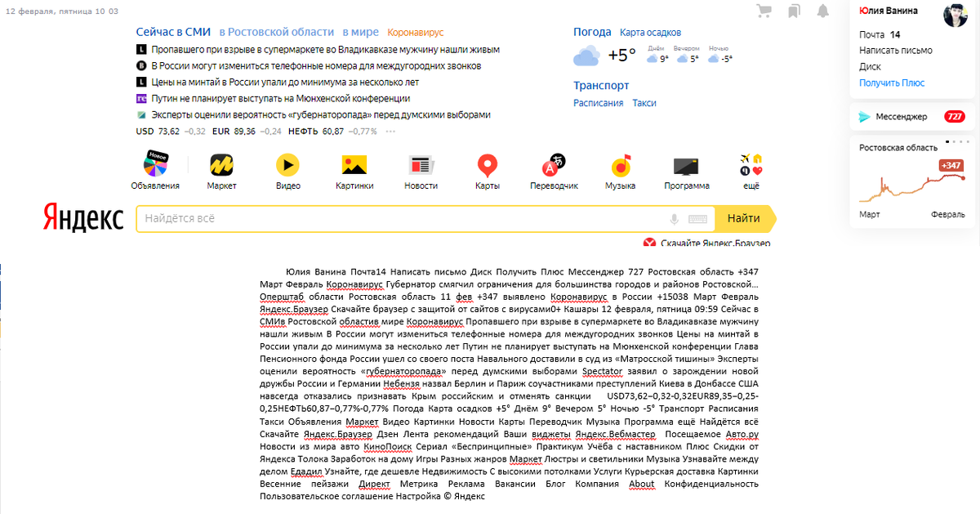
Task: Open the shopping cart icon
Action: (765, 11)
